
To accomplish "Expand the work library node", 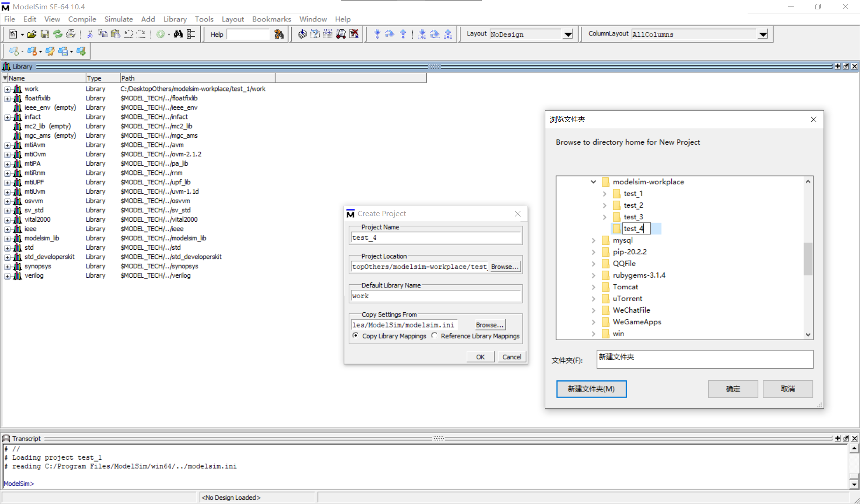I will (x=7, y=89).
